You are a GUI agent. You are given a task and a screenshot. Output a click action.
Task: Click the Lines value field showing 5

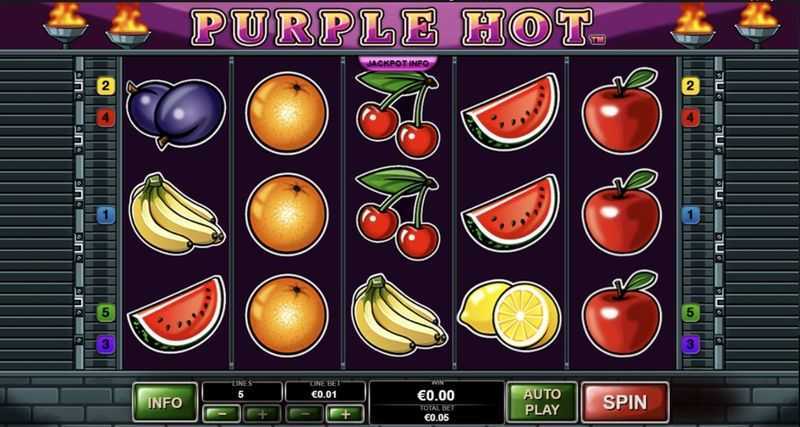242,392
